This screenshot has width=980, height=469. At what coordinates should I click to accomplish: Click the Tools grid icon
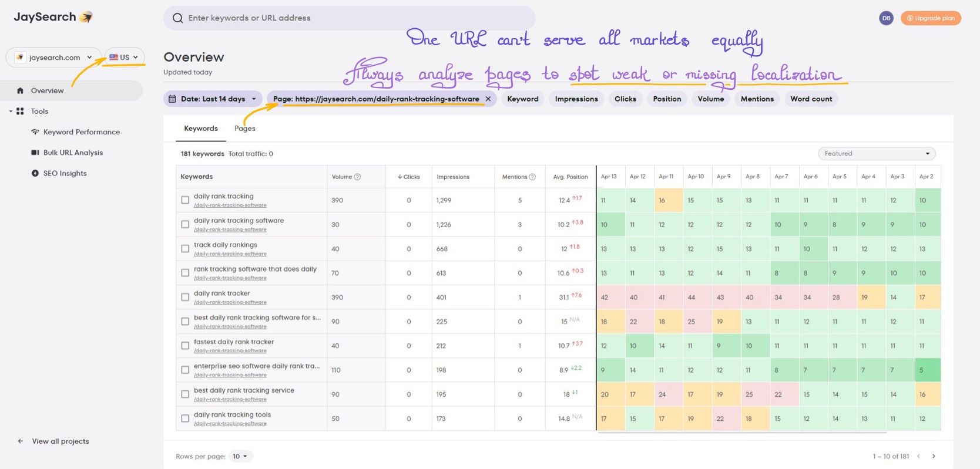tap(20, 111)
